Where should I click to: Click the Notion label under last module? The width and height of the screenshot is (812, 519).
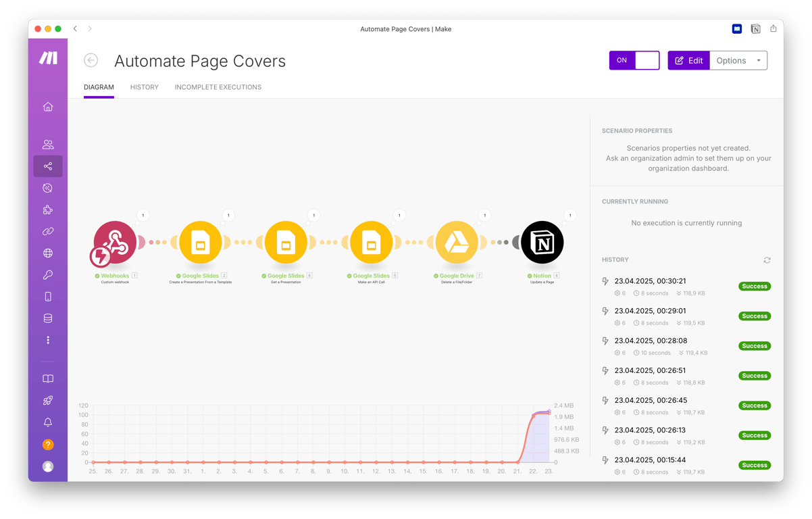(x=542, y=276)
